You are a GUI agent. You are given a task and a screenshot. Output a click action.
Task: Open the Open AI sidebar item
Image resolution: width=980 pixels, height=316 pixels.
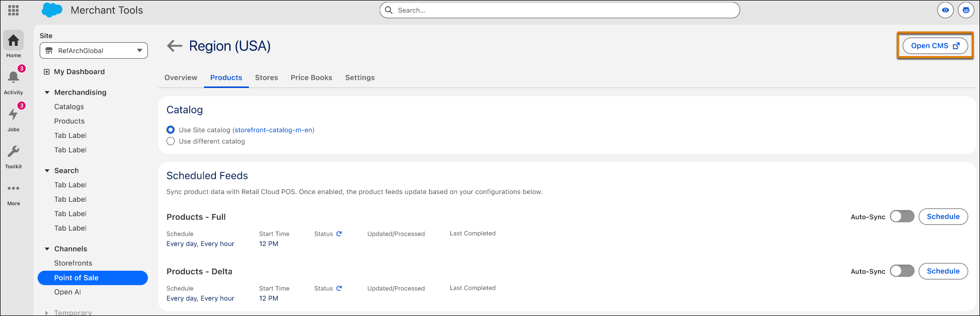point(67,292)
